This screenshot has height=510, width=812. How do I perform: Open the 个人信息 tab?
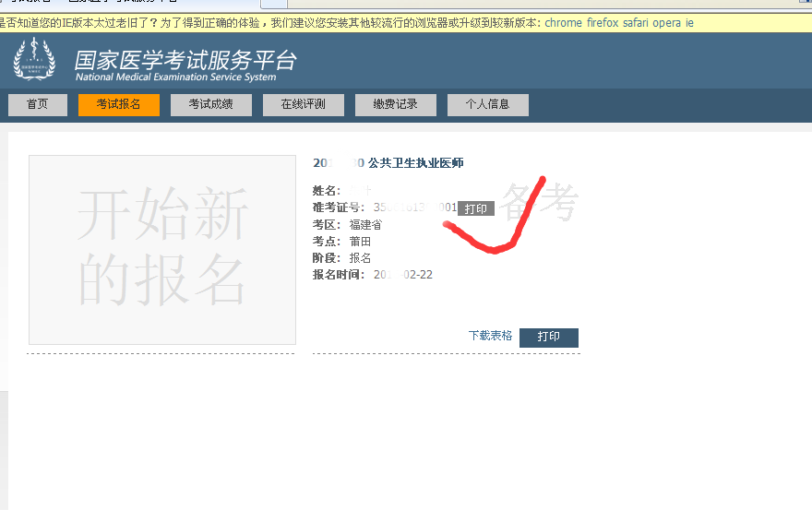488,105
